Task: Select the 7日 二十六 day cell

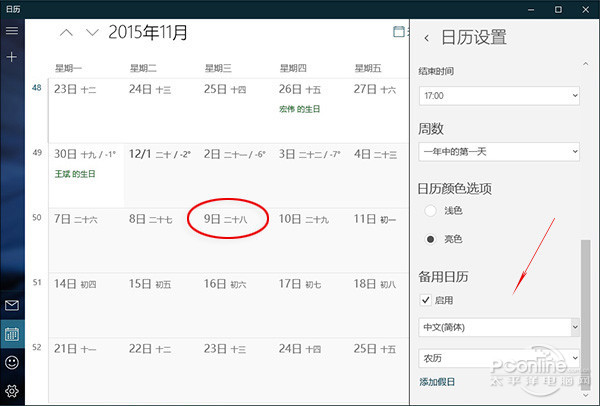Action: point(86,240)
